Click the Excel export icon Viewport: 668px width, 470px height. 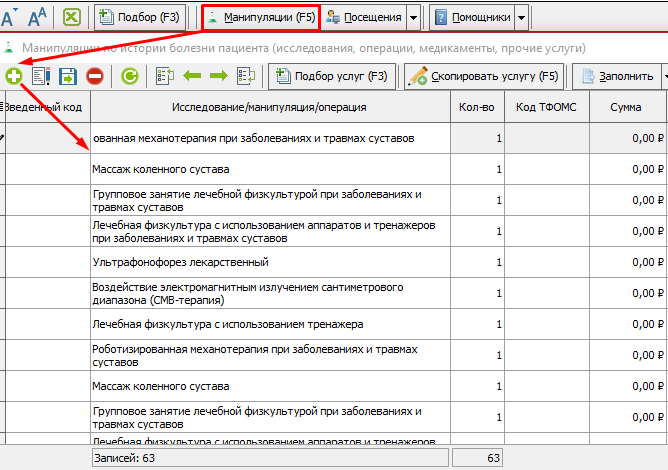[x=72, y=17]
